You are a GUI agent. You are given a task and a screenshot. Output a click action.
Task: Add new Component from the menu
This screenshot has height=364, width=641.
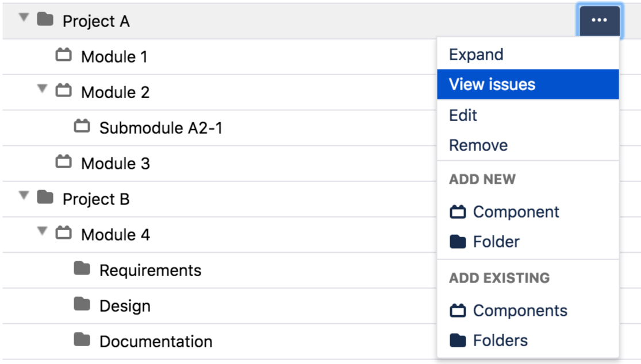(516, 212)
